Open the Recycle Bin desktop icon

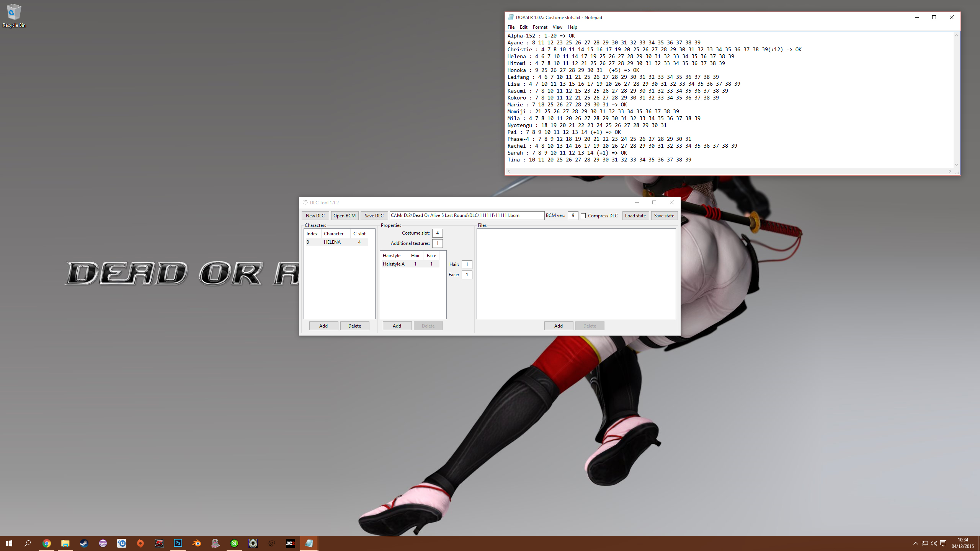[14, 16]
